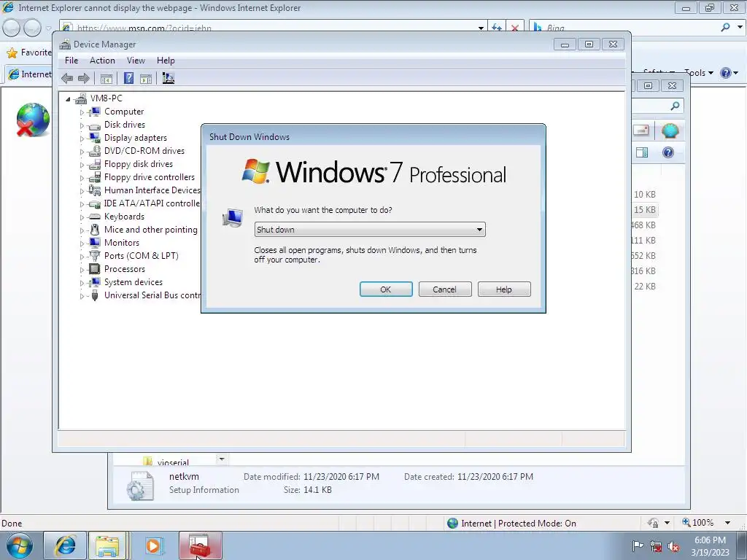This screenshot has width=747, height=560.
Task: Open the shutdown action dropdown showing Shut down
Action: pos(370,230)
